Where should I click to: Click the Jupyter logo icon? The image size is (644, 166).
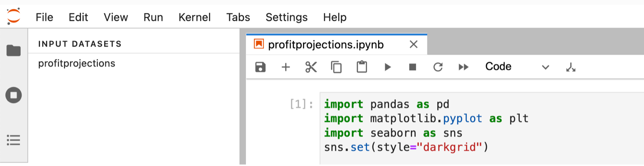tap(14, 17)
